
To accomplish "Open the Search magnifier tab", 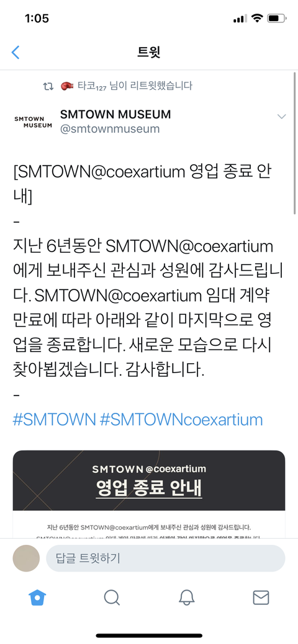I will [112, 597].
